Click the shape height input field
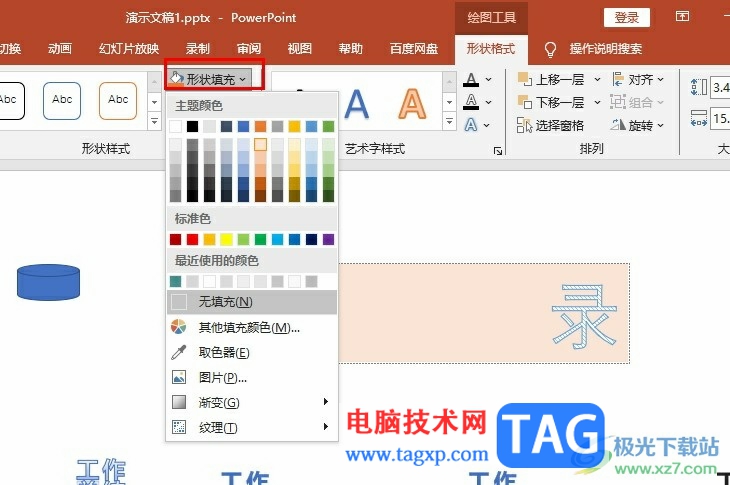Screen dimensions: 730x485 [720, 87]
